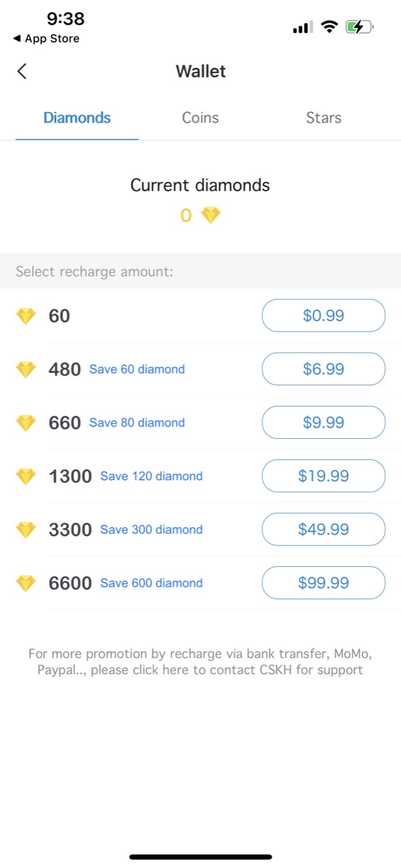
Task: Click the diamond icon beside current balance
Action: 211,216
